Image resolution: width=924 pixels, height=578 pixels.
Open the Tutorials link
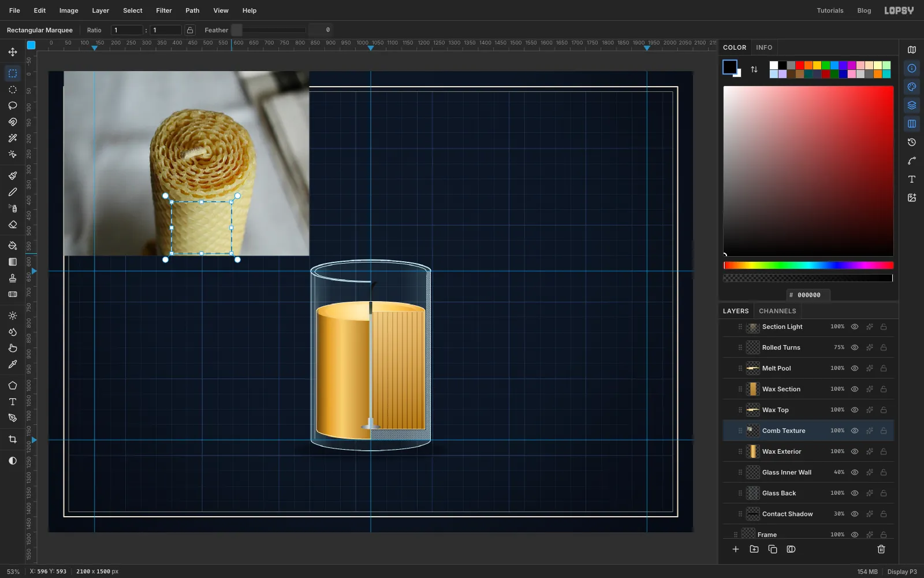pos(830,10)
